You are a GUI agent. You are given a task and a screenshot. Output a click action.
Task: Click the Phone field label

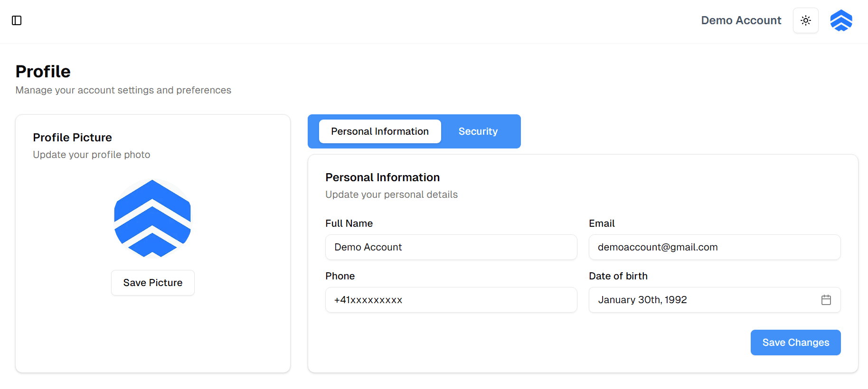(x=340, y=276)
